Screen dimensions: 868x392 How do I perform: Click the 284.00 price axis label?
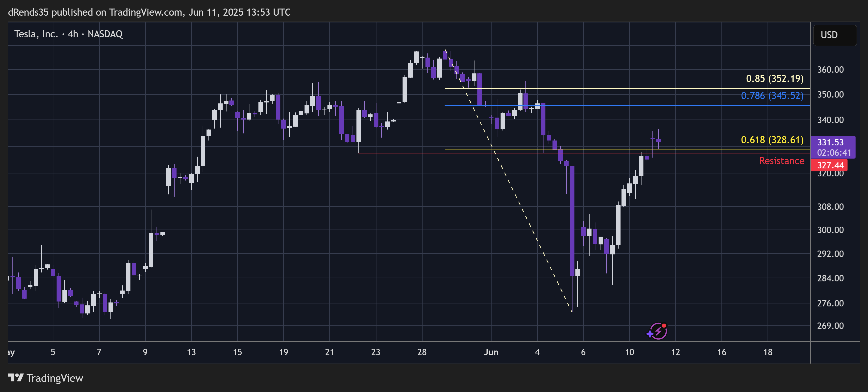(830, 278)
